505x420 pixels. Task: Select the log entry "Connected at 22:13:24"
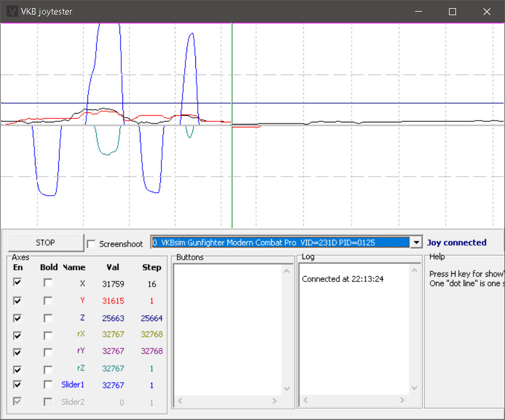(x=343, y=279)
